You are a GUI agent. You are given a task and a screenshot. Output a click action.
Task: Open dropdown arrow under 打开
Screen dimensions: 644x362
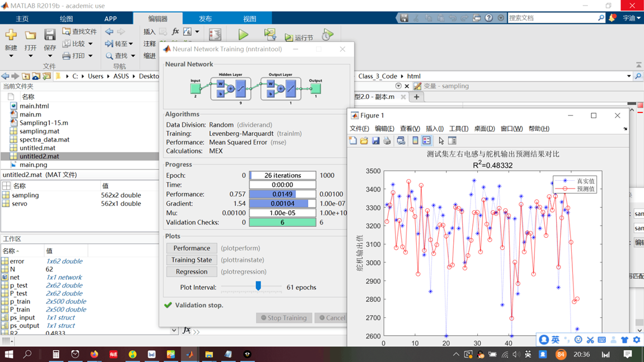[30, 56]
